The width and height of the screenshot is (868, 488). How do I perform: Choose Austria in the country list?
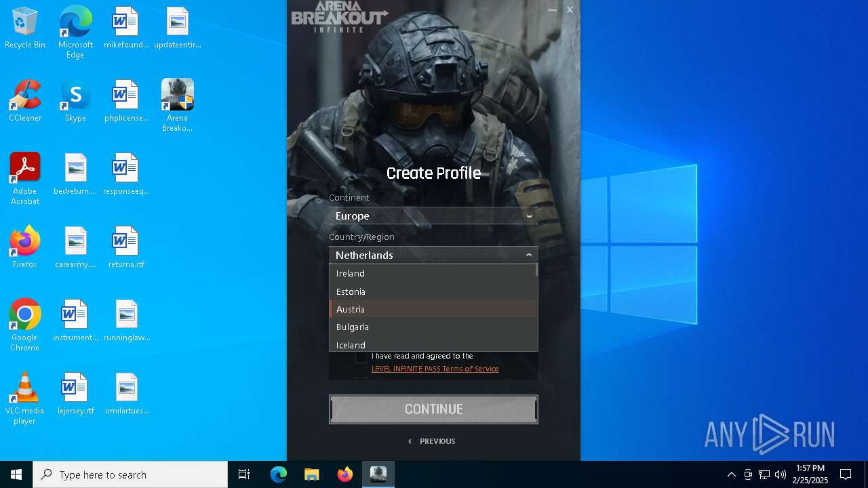(432, 309)
